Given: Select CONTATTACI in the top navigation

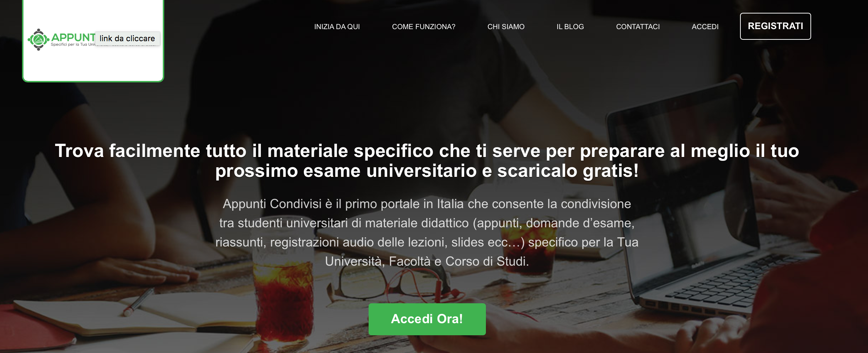Looking at the screenshot, I should [x=638, y=27].
